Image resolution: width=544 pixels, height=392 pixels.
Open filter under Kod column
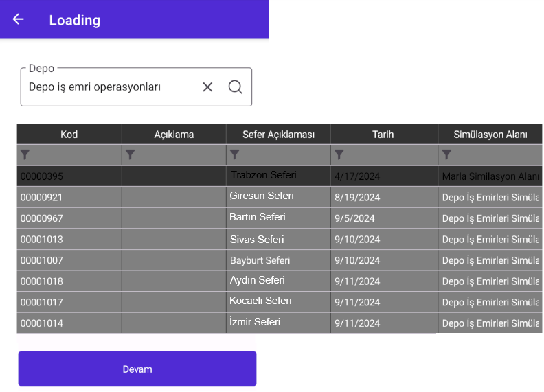(x=25, y=154)
